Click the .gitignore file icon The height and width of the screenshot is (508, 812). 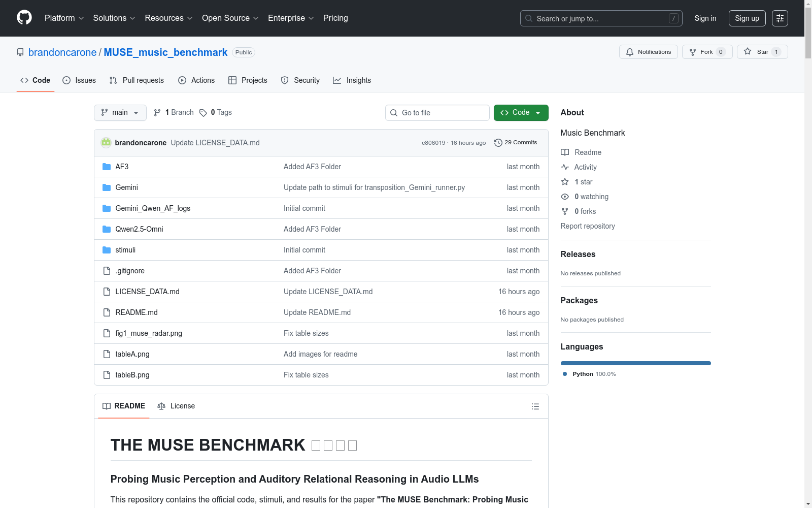pyautogui.click(x=107, y=271)
